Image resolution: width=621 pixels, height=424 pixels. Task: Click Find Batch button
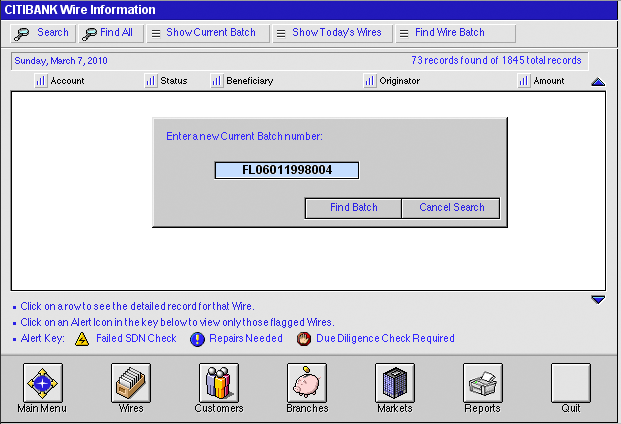coord(353,208)
